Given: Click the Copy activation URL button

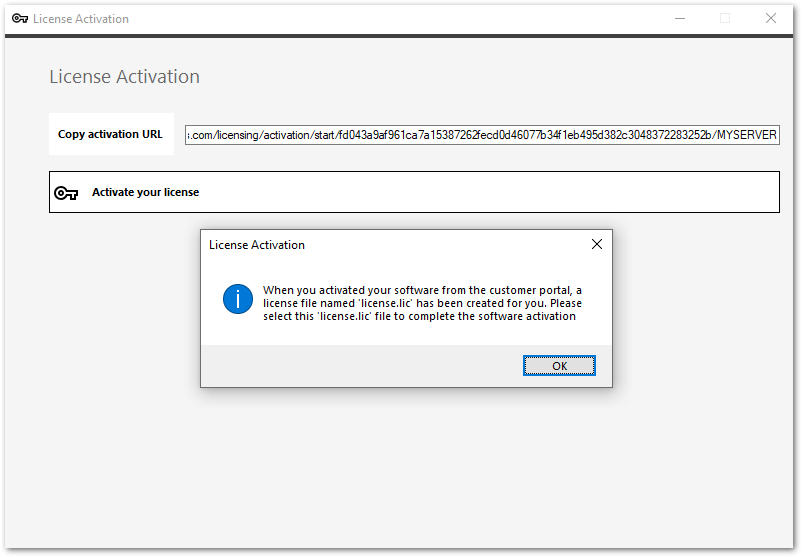Looking at the screenshot, I should tap(111, 134).
